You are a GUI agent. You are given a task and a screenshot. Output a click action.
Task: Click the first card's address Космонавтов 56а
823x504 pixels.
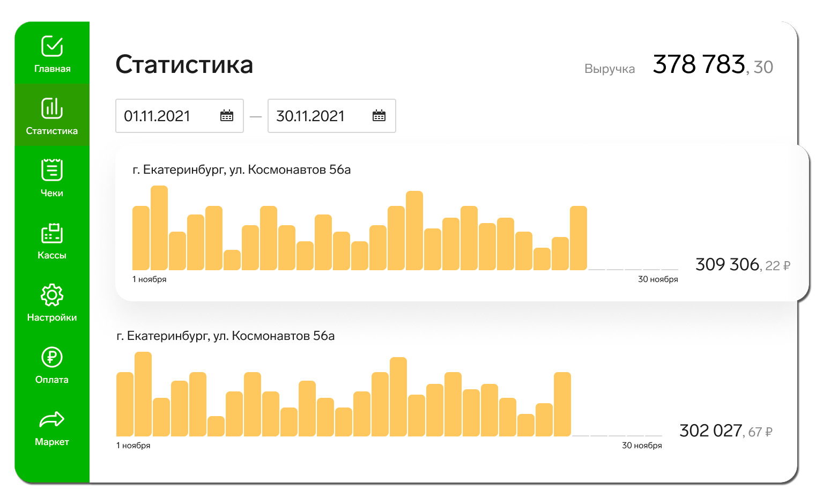[242, 170]
